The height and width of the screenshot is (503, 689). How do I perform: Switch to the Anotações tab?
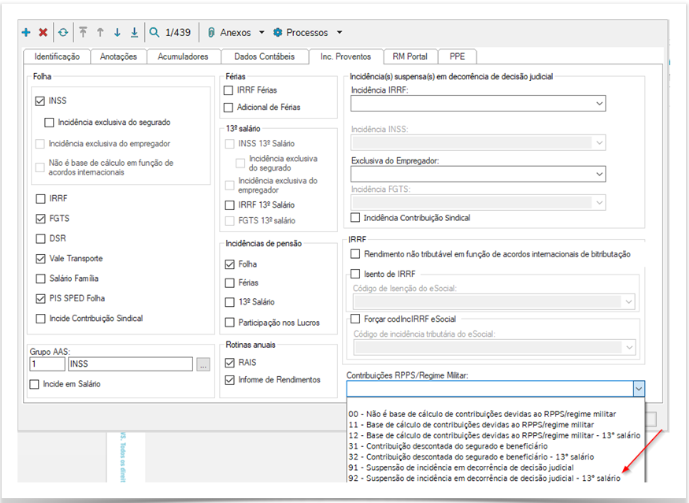118,57
